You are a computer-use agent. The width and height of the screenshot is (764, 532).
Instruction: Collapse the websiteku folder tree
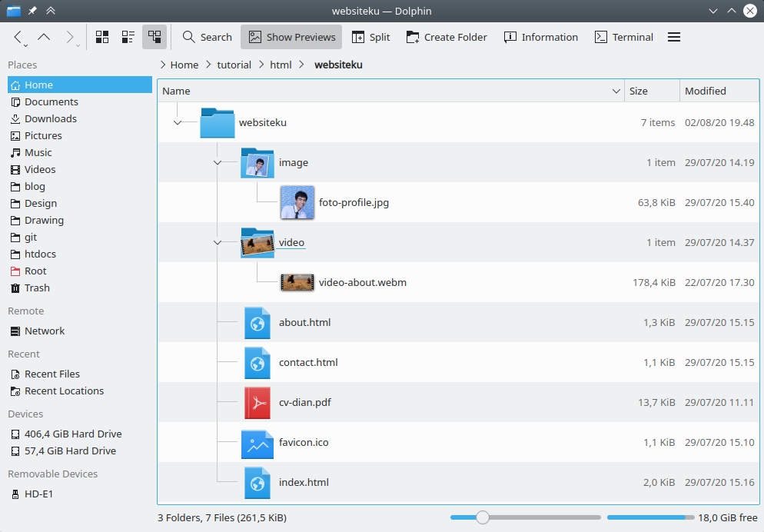(x=178, y=122)
